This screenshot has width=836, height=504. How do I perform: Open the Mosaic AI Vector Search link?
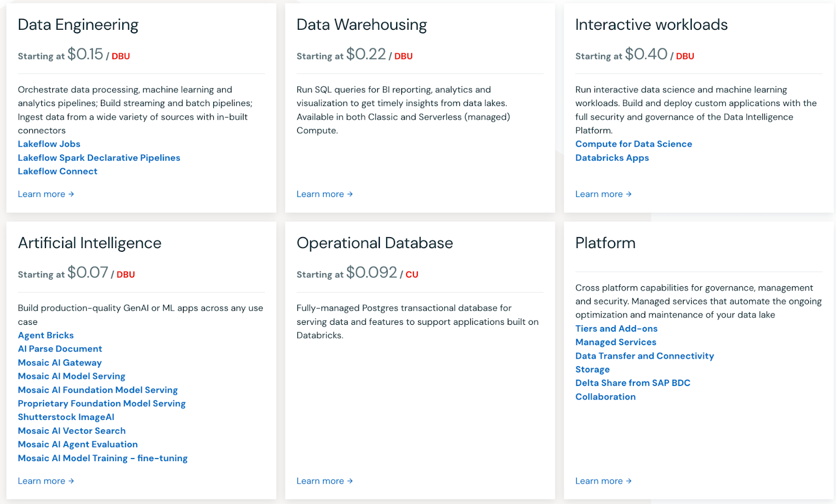point(72,431)
